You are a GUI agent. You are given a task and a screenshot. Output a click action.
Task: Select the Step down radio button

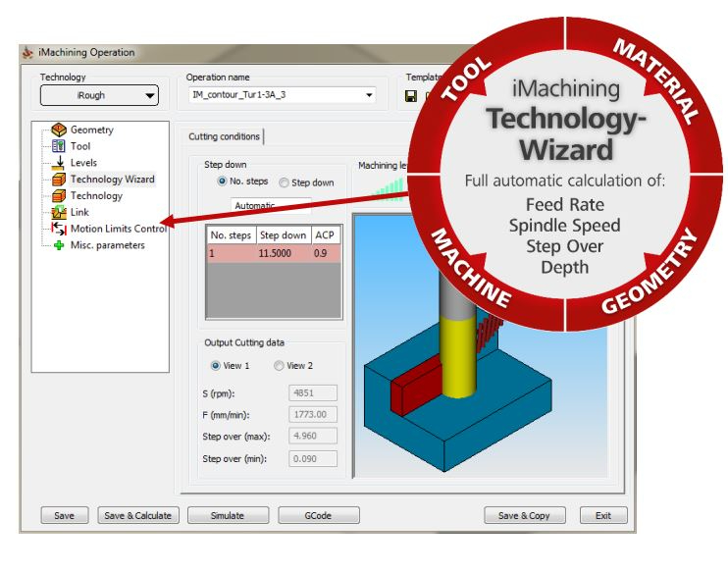[x=284, y=182]
